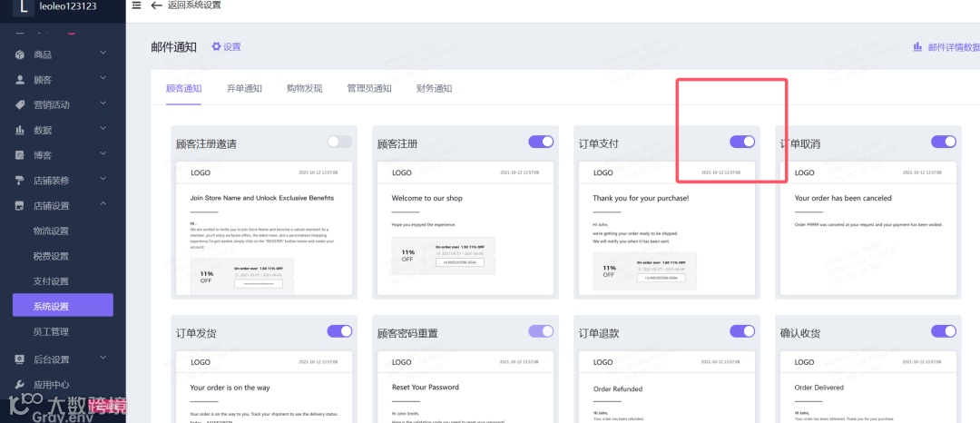Image resolution: width=980 pixels, height=423 pixels.
Task: Open the 购物发现 tab
Action: click(304, 89)
